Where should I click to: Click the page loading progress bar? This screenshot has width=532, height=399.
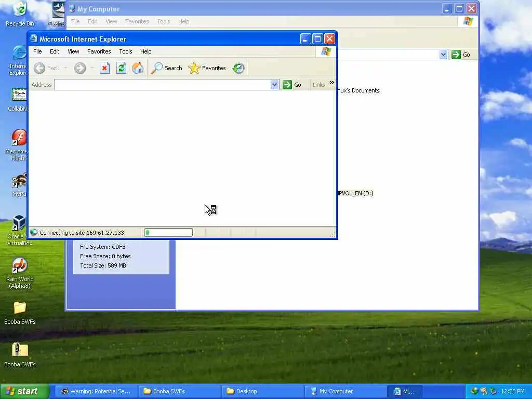point(168,232)
